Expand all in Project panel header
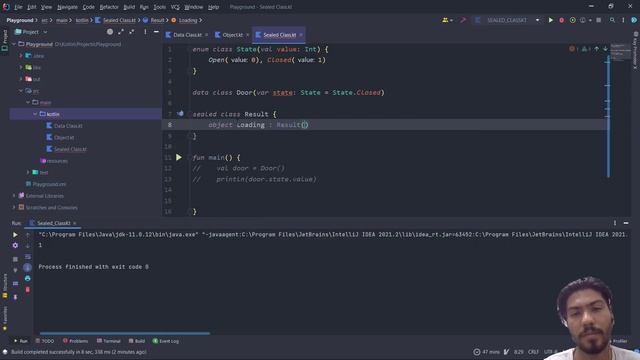Viewport: 640px width, 360px height. point(121,32)
